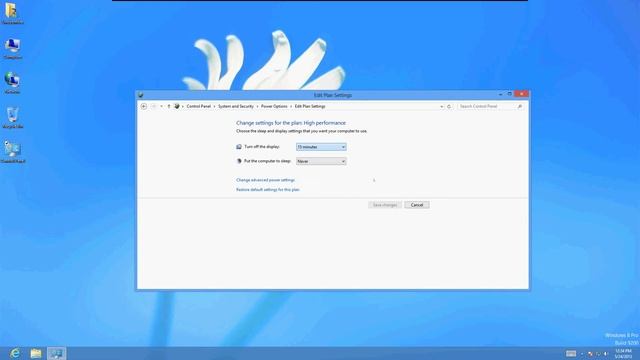This screenshot has height=360, width=640.
Task: Open File Explorer from the taskbar
Action: (x=36, y=353)
